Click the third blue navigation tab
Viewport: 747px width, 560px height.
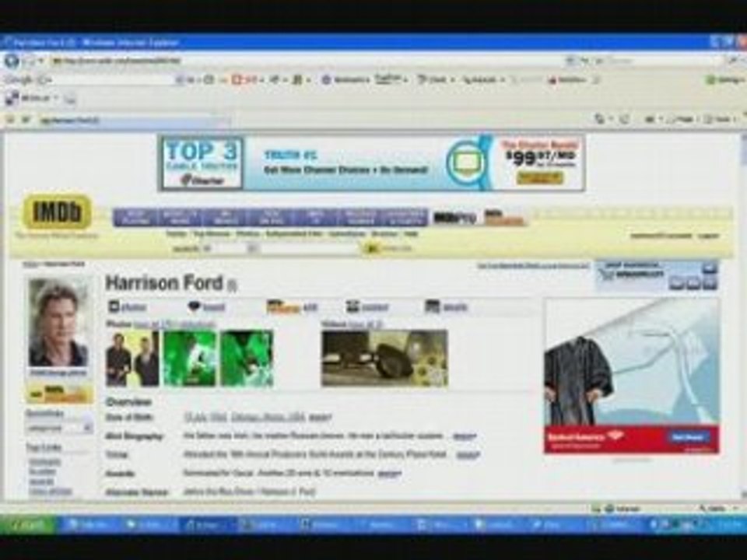tap(225, 218)
